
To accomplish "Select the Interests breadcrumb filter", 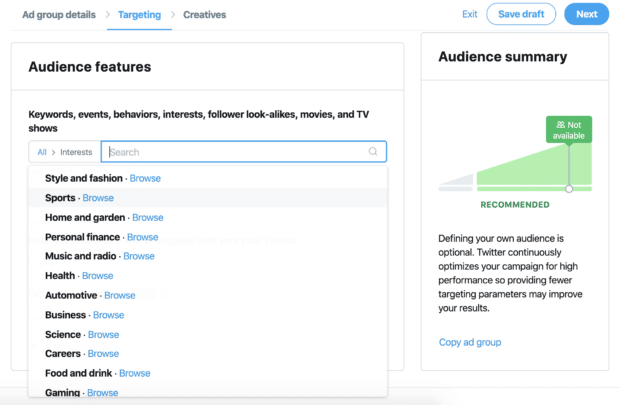I will coord(76,152).
